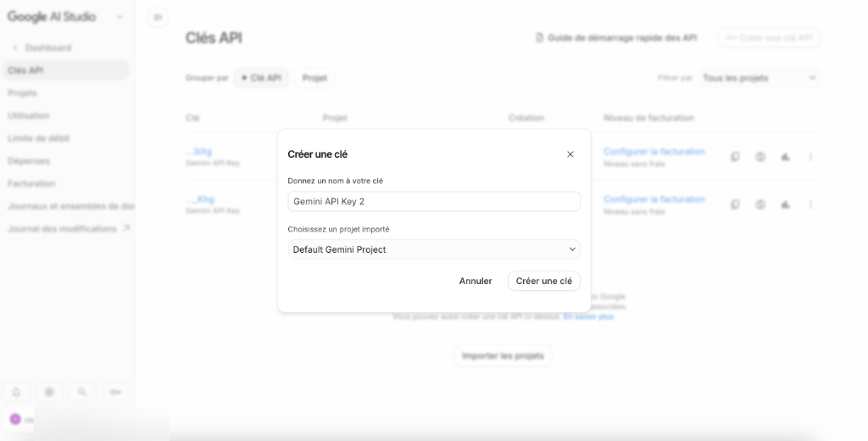Click the top-right Créer une clé API button
The height and width of the screenshot is (441, 868).
769,37
